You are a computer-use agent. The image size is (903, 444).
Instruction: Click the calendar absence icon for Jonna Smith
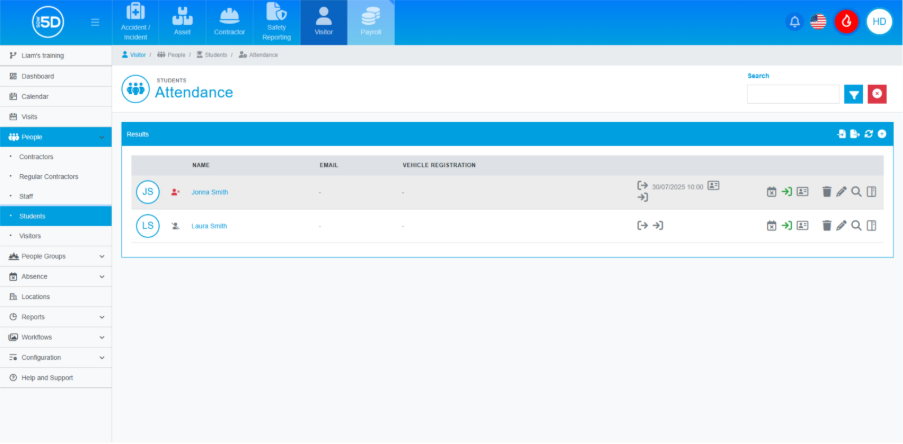(x=772, y=192)
